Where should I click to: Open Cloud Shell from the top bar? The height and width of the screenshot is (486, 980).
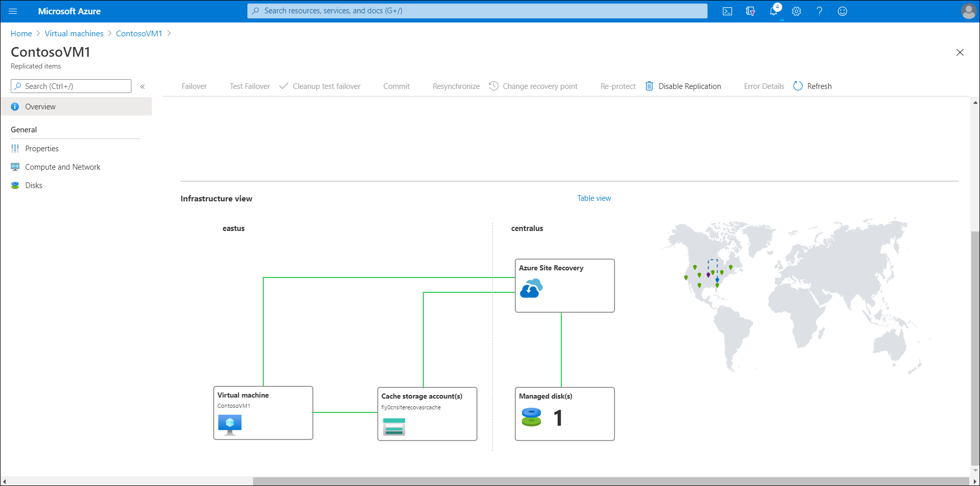727,11
